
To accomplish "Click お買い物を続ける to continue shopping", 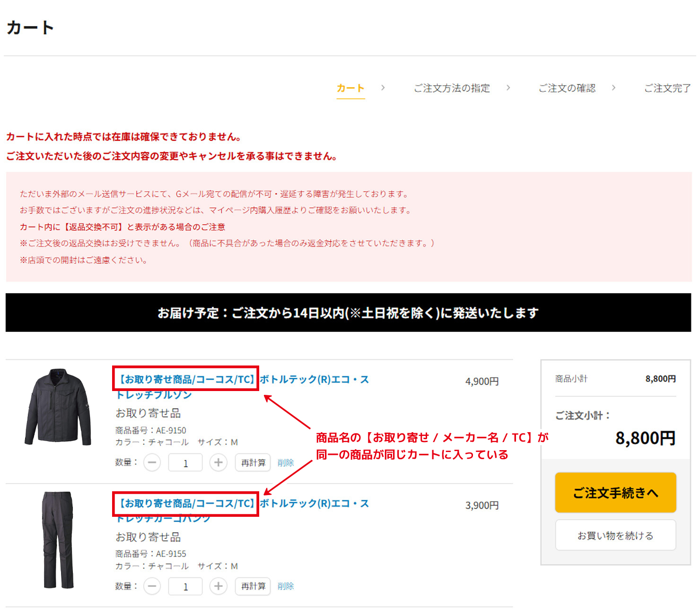I will point(615,535).
